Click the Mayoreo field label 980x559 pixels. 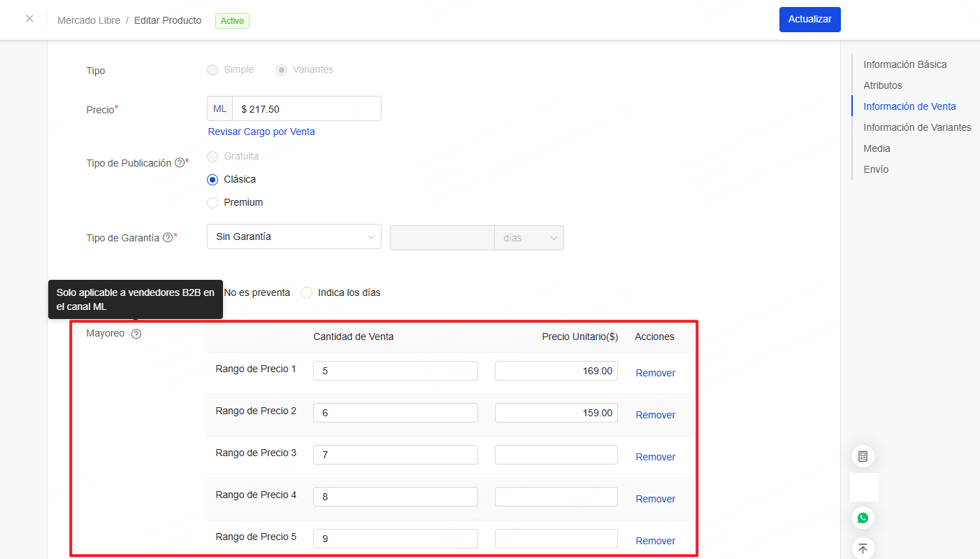[x=106, y=333]
